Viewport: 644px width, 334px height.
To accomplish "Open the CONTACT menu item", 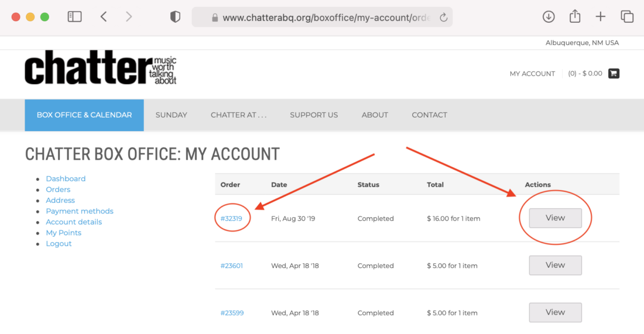I will pos(429,115).
